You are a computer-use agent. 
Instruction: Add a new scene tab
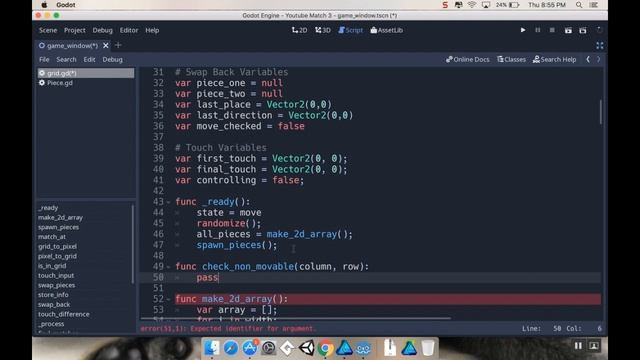coord(118,45)
